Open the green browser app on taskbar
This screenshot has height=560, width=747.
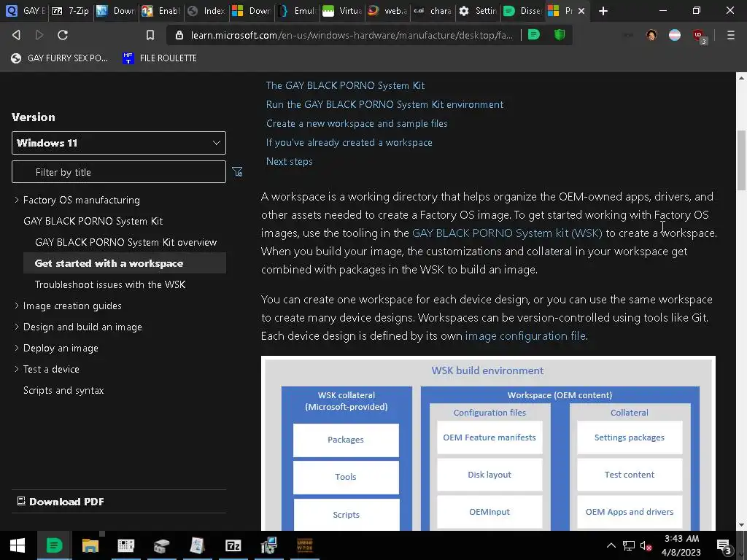tap(54, 545)
